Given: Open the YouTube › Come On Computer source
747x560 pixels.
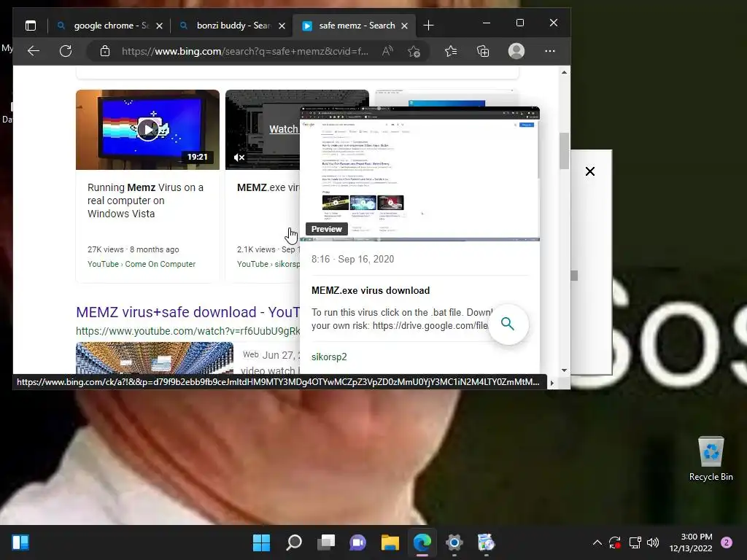Looking at the screenshot, I should click(x=142, y=264).
